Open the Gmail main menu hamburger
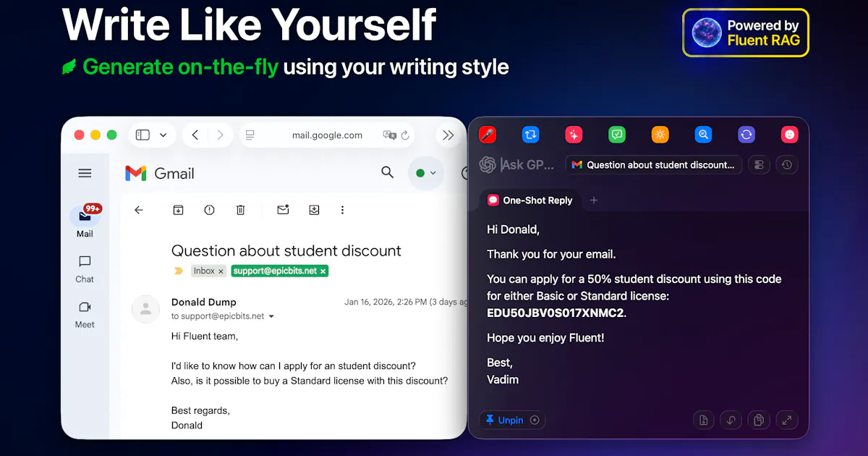The image size is (868, 456). (85, 173)
